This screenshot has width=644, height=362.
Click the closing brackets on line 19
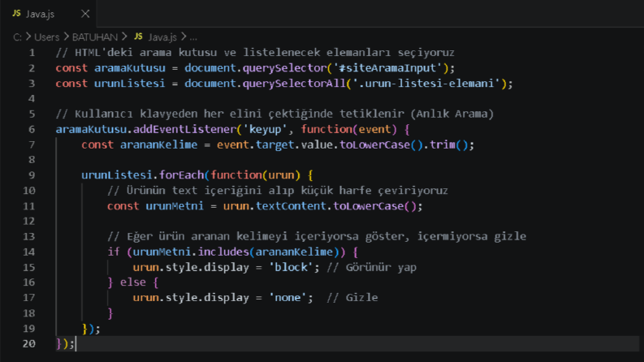(91, 329)
